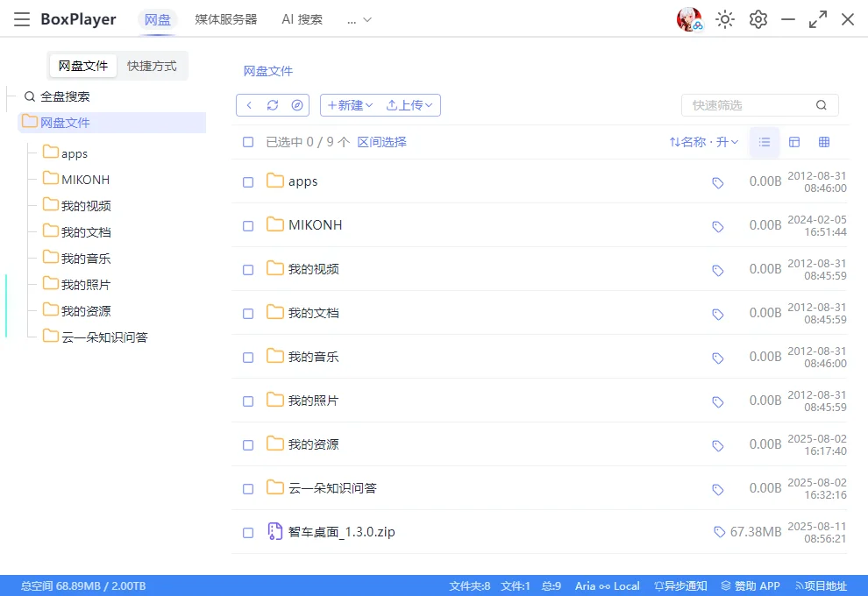Check the 我的照片 folder checkbox
868x596 pixels.
pyautogui.click(x=248, y=401)
